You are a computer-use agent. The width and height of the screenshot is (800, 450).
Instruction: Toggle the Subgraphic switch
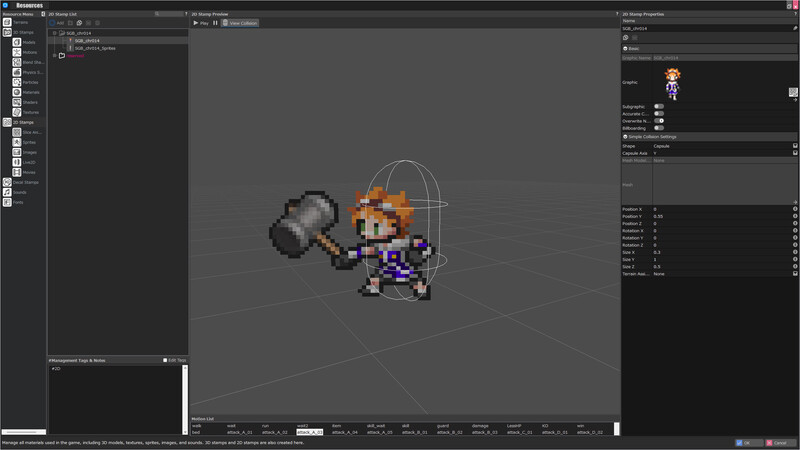(659, 107)
